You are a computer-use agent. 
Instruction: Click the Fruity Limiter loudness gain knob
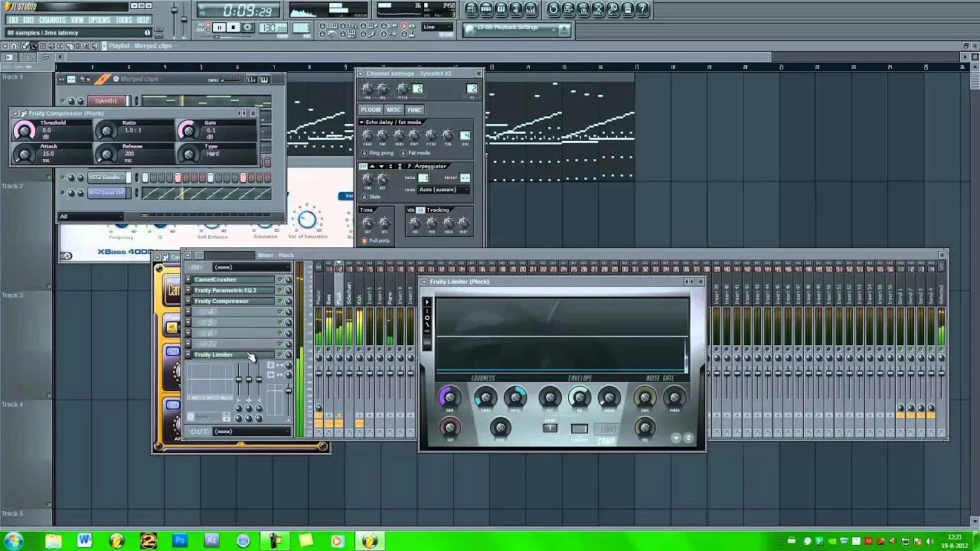[x=449, y=396]
